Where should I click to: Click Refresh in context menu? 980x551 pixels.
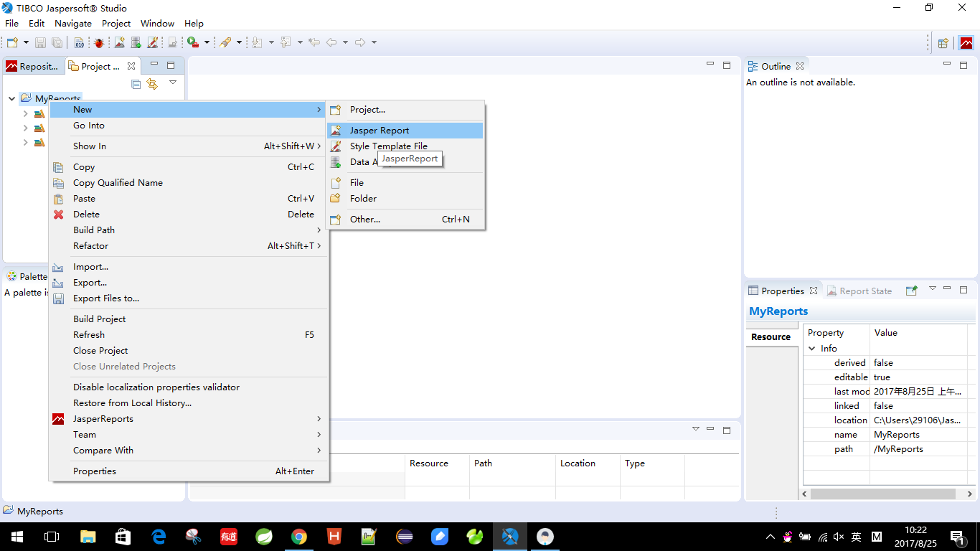189,334
